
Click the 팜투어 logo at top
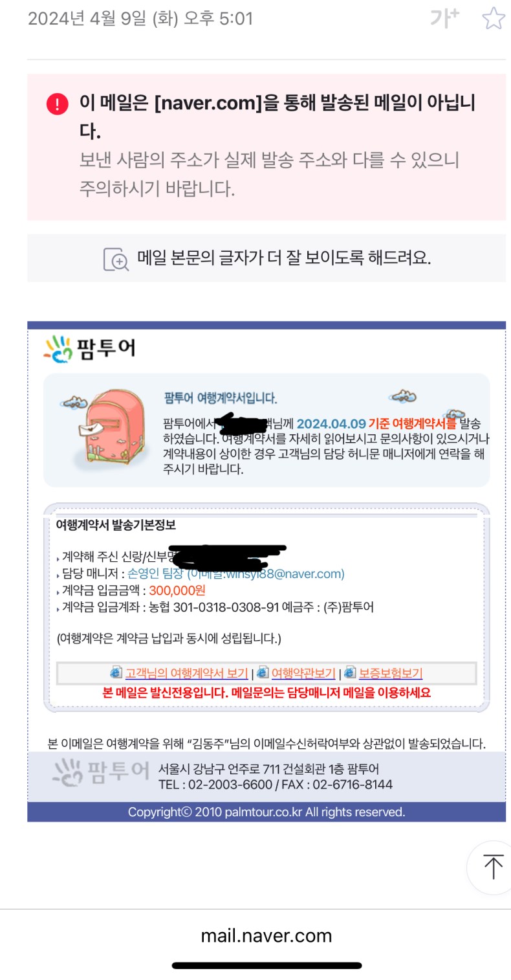[x=90, y=348]
